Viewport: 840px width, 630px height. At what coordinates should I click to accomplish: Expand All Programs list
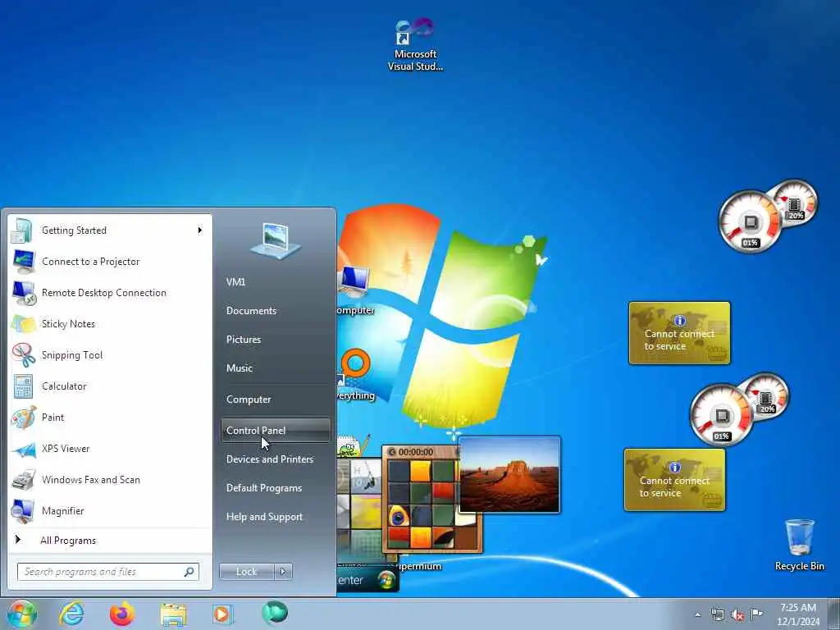111,541
